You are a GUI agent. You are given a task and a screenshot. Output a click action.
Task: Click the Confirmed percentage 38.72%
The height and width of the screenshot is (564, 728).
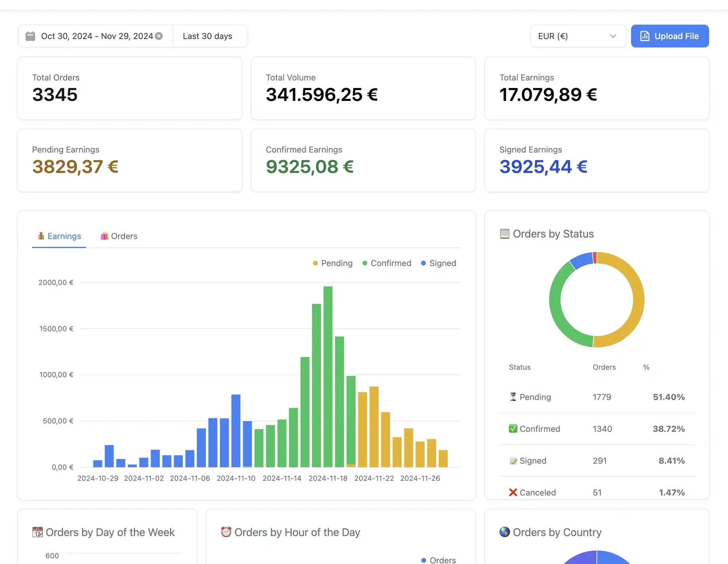click(669, 429)
